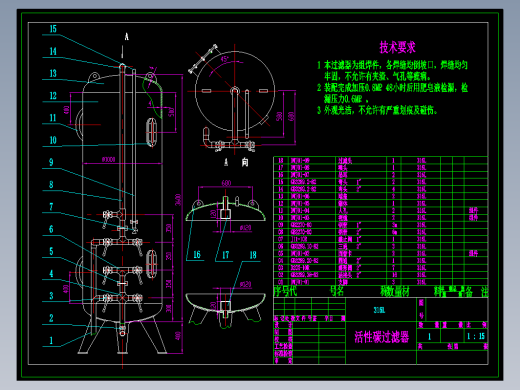Image resolution: width=520 pixels, height=390 pixels.
Task: Pick callout number 5 label
Action: click(51, 251)
